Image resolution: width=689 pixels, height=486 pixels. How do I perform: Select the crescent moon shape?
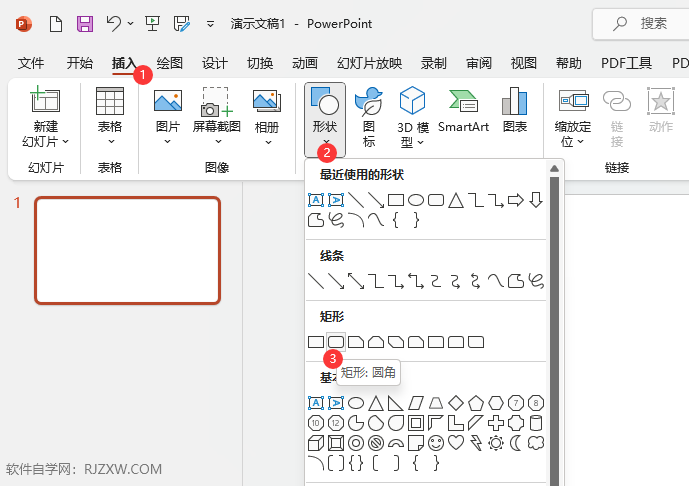point(515,443)
